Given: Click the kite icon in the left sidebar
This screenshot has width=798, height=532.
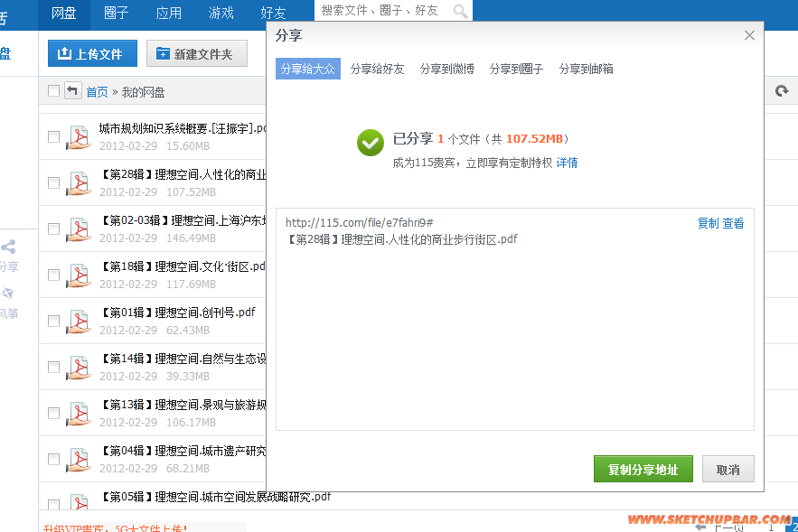Looking at the screenshot, I should point(7,293).
